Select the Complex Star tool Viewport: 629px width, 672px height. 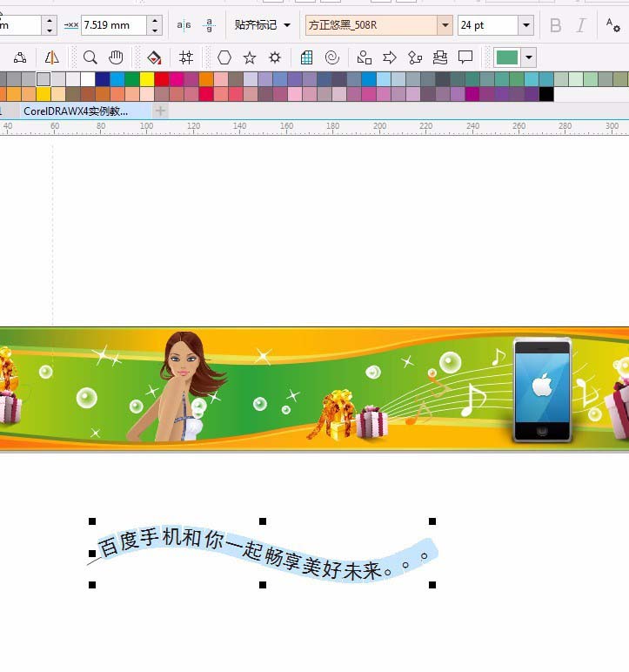(x=275, y=57)
